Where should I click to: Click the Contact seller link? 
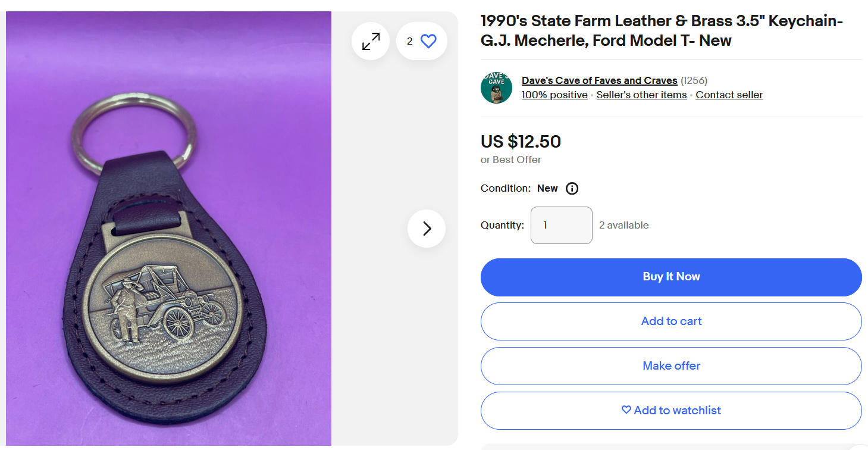(729, 95)
